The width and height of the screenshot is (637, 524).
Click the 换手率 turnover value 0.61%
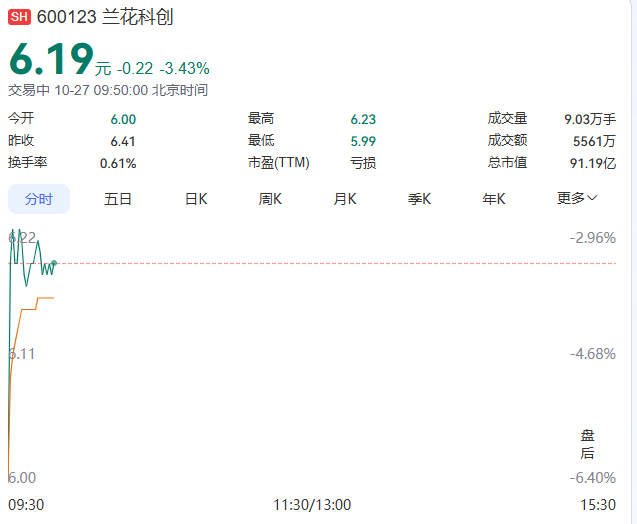118,163
